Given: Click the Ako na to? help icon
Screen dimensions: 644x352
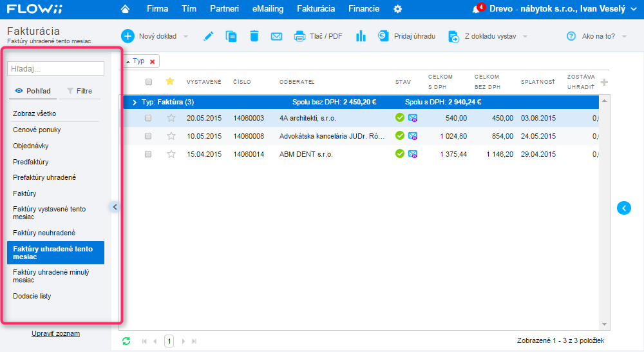Looking at the screenshot, I should pos(571,36).
